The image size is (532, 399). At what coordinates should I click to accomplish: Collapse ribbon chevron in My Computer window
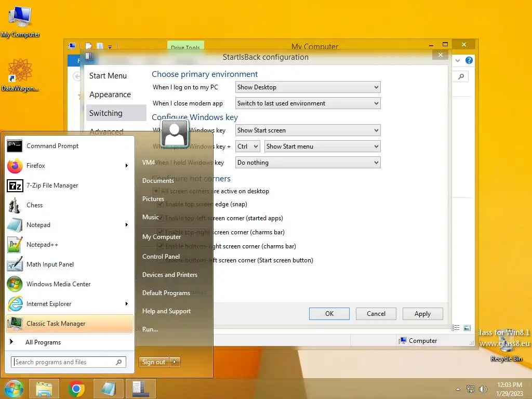[458, 60]
